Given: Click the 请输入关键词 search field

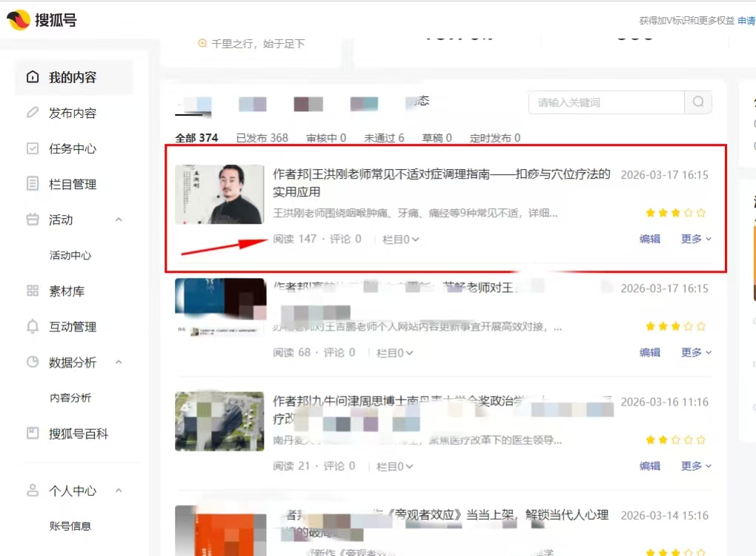Looking at the screenshot, I should pos(606,102).
